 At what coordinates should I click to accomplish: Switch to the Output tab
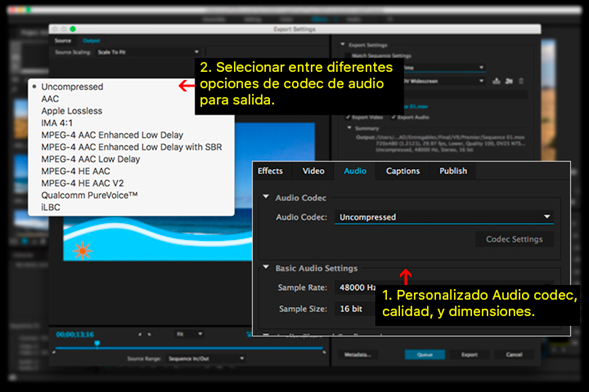pos(91,41)
